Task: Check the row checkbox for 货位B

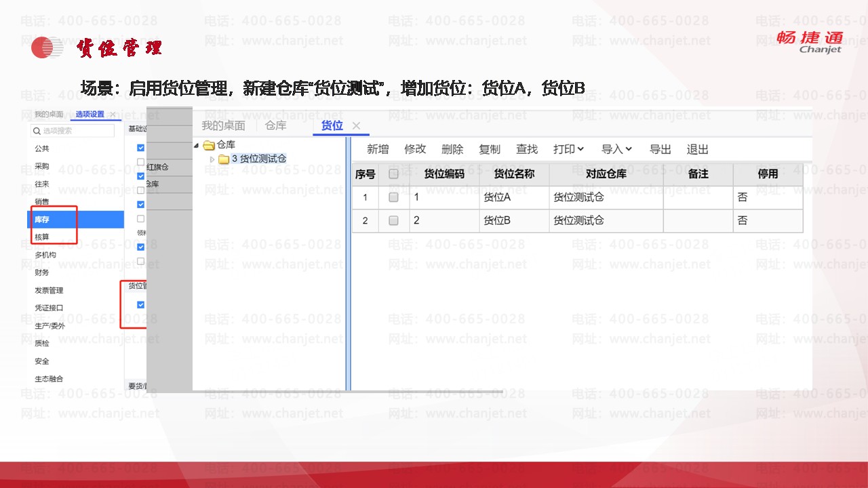Action: pos(393,220)
